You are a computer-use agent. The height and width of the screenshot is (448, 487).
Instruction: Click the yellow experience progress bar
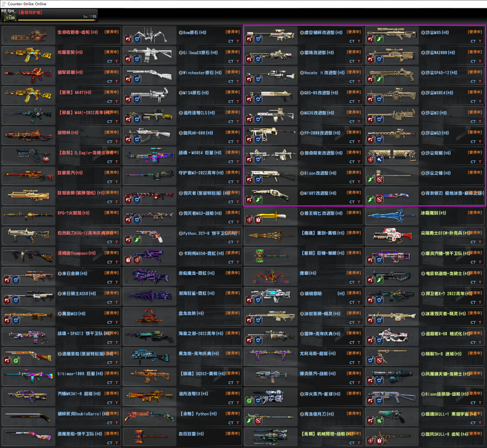click(x=56, y=20)
